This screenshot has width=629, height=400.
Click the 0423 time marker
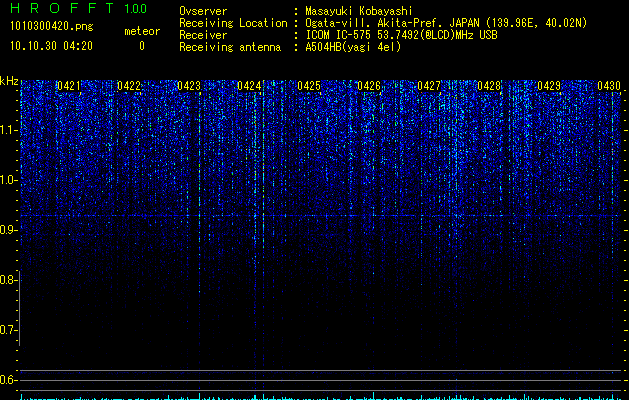[x=189, y=86]
